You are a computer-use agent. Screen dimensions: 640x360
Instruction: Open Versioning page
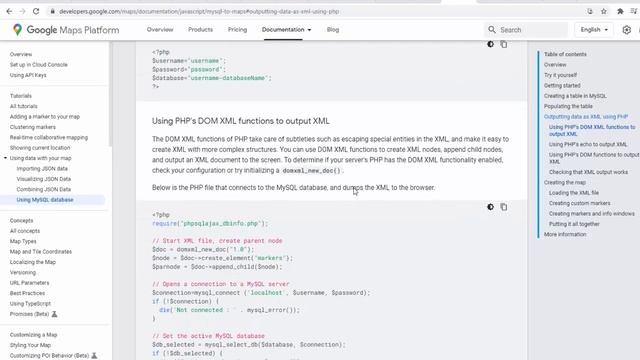23,272
